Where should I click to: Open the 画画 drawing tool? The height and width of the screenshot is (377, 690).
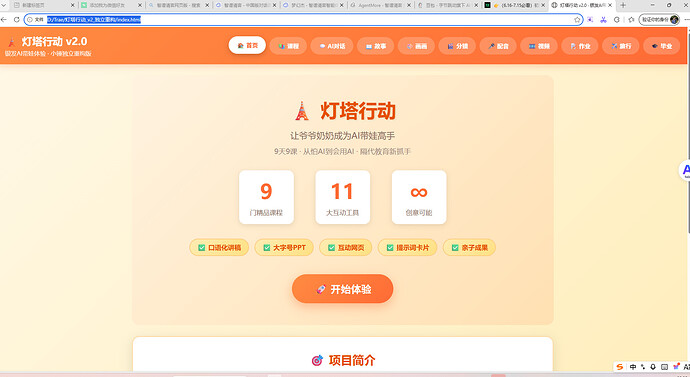pos(416,46)
